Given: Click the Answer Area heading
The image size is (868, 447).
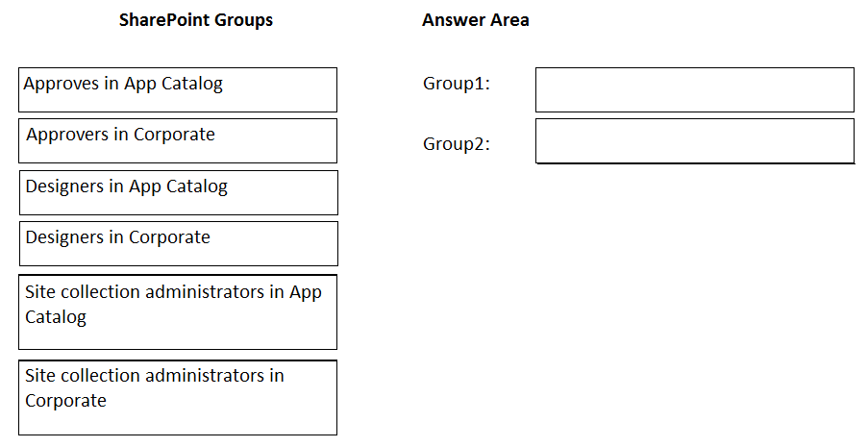Looking at the screenshot, I should click(x=476, y=20).
